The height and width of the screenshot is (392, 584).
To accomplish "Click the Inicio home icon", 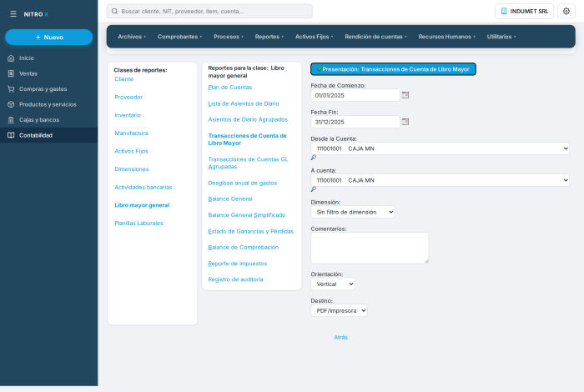I will point(11,58).
